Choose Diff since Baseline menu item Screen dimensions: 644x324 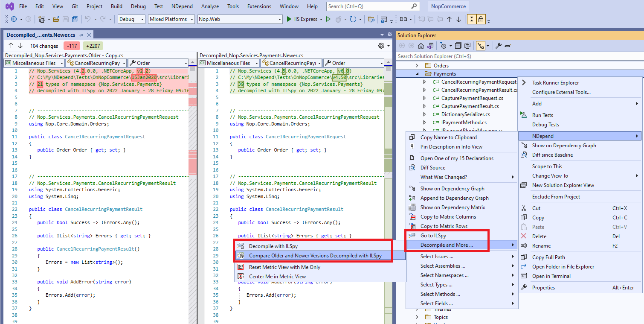(x=580, y=155)
